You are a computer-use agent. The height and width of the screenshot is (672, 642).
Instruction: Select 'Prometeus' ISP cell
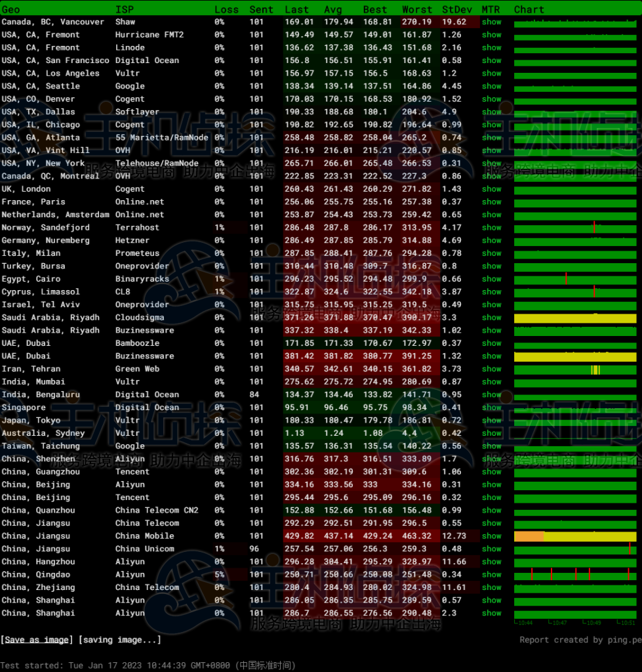click(x=137, y=253)
